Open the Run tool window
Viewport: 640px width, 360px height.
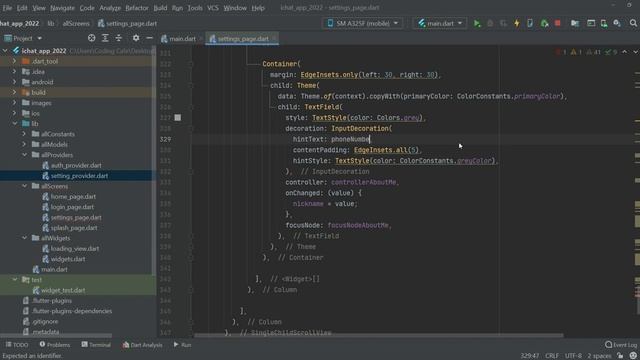[182, 345]
